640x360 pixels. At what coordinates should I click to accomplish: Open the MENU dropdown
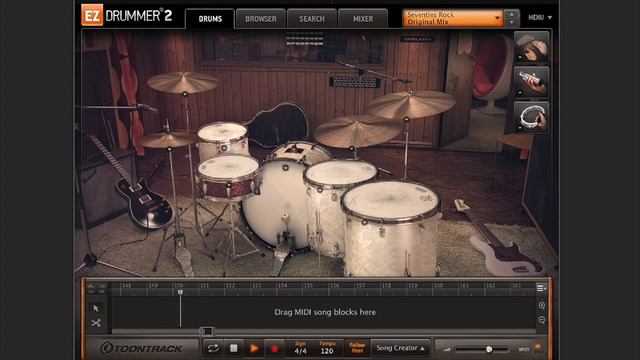tap(540, 18)
